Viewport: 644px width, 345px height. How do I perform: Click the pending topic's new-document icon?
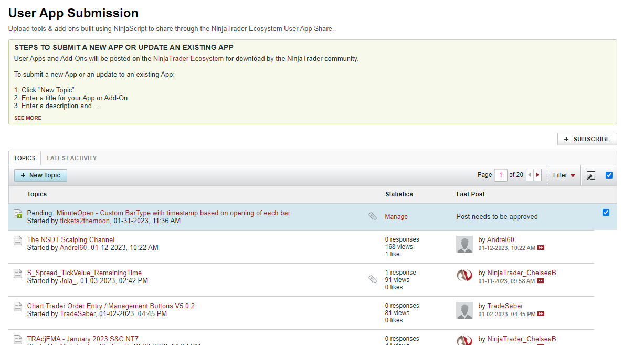coord(18,213)
